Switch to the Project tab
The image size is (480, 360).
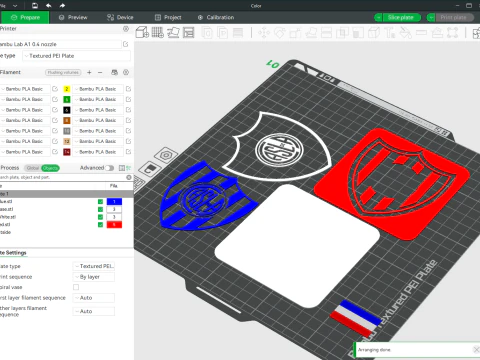(x=168, y=17)
